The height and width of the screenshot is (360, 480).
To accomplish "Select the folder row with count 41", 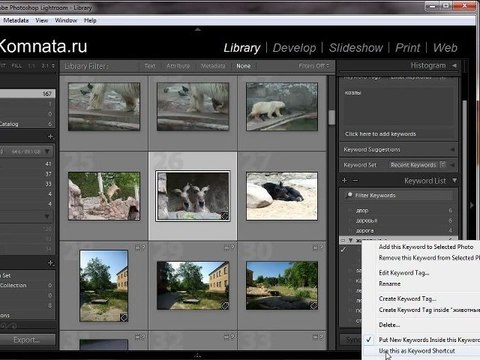I will 27,164.
